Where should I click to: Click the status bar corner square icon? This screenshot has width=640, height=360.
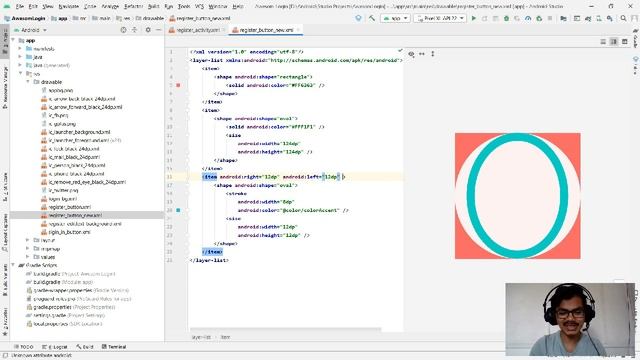[5, 356]
